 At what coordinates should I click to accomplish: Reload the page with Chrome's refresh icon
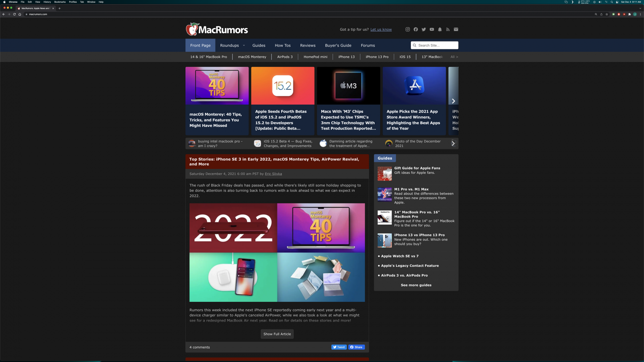point(14,14)
